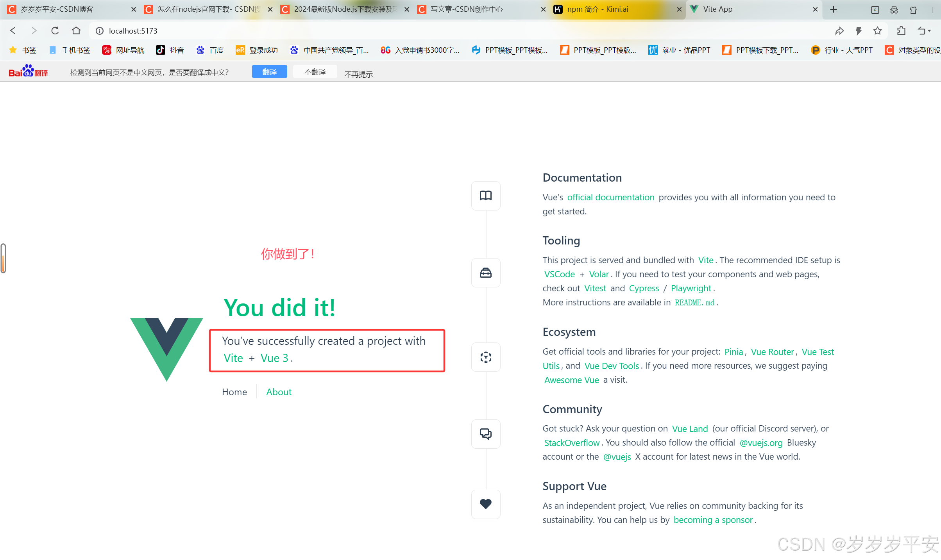Viewport: 941px width, 560px height.
Task: Expand the undo history dropdown arrow
Action: pos(929,31)
